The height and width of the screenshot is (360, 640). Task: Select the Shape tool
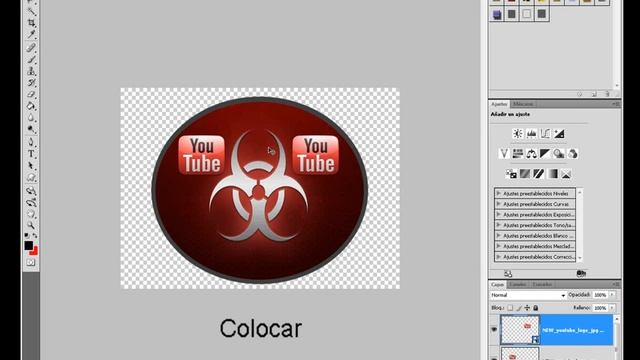coord(31,178)
